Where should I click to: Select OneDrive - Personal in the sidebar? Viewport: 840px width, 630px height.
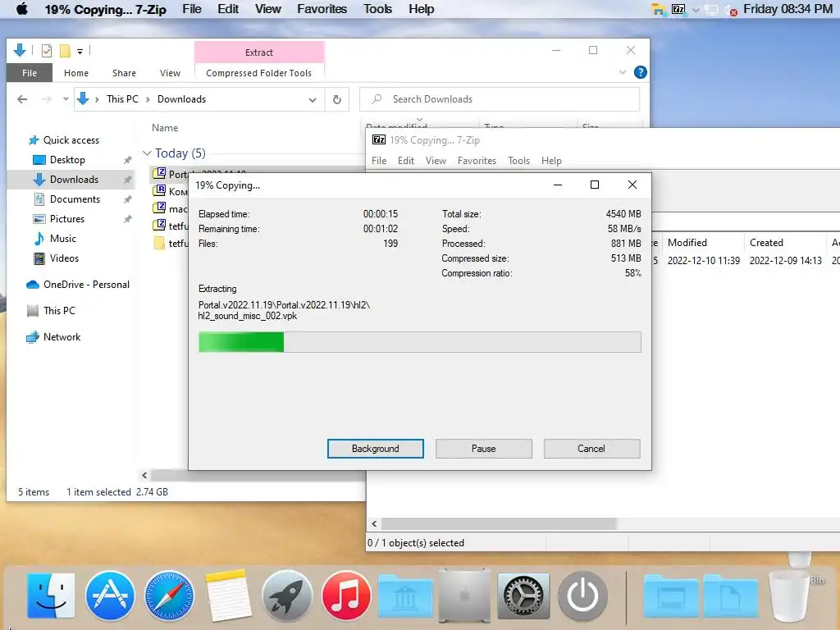coord(86,285)
